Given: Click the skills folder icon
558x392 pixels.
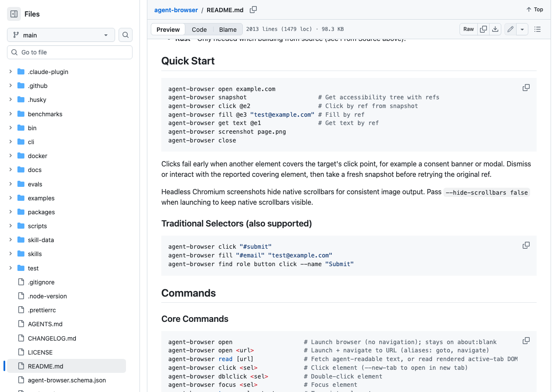Looking at the screenshot, I should [21, 253].
